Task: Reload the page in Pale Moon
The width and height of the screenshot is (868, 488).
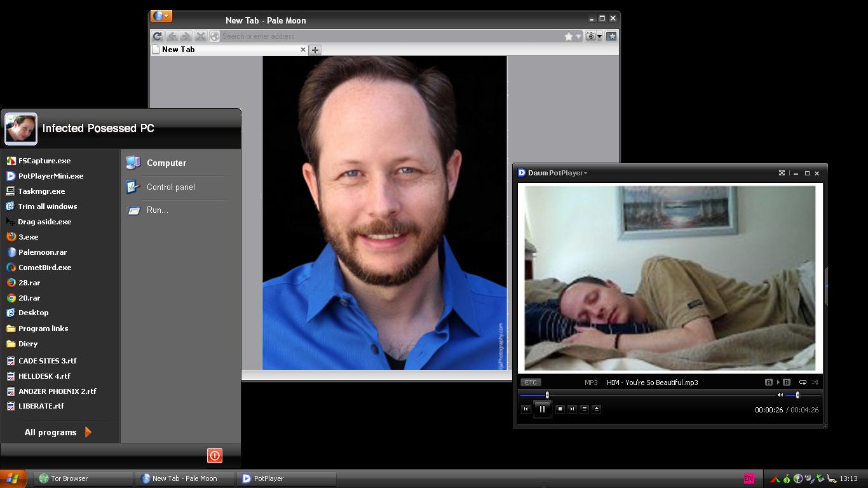Action: pyautogui.click(x=158, y=36)
